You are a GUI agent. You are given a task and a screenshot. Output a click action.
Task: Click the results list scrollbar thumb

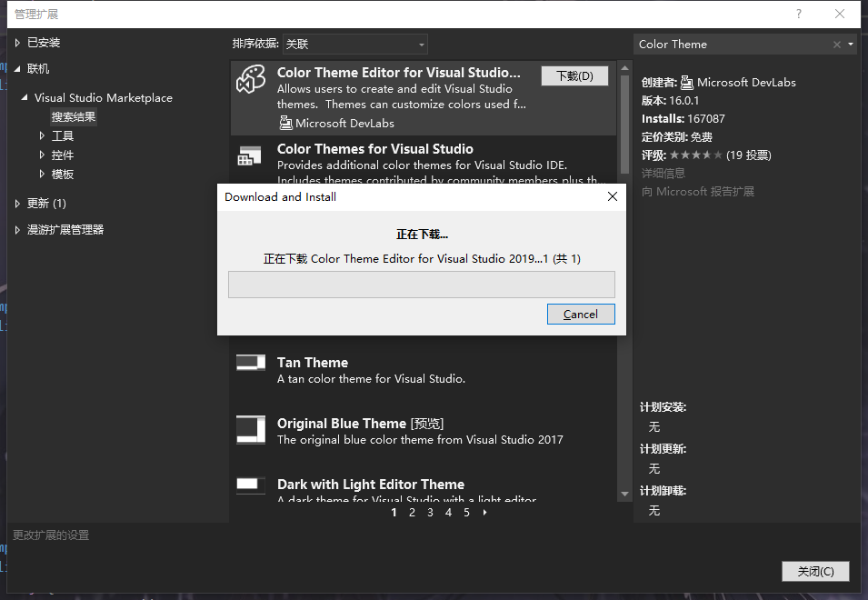pos(624,125)
